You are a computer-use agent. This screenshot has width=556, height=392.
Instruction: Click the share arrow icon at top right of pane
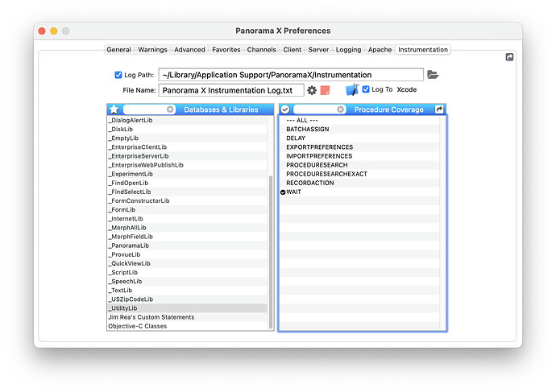coord(509,57)
